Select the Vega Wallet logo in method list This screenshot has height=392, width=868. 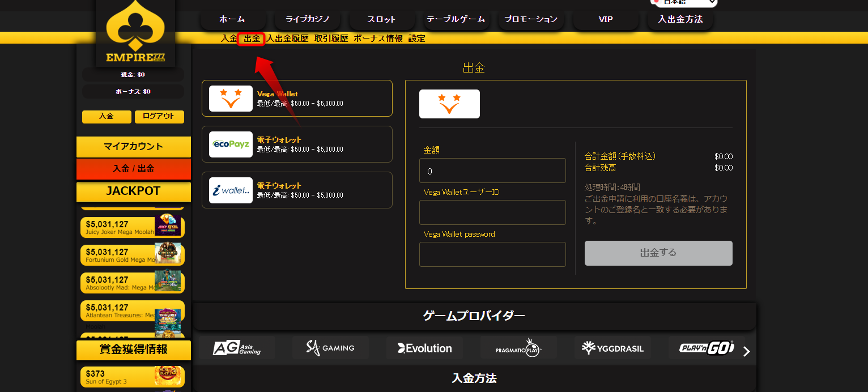(x=231, y=99)
